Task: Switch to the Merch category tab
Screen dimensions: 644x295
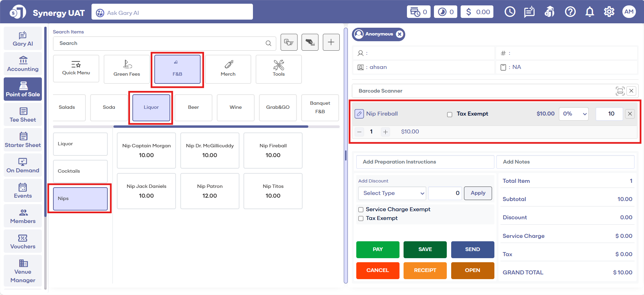Action: click(228, 69)
